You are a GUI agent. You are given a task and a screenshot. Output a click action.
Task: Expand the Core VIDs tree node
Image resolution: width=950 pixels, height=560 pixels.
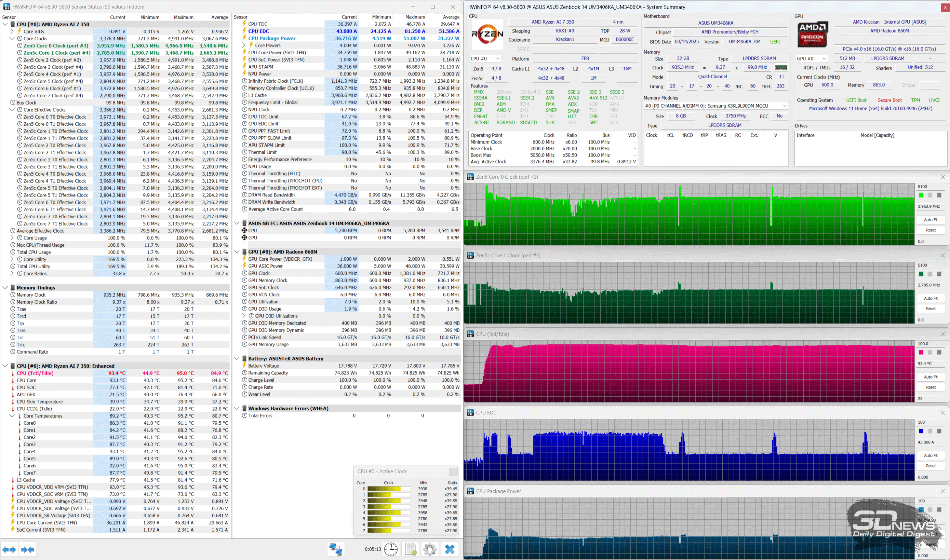pyautogui.click(x=12, y=31)
